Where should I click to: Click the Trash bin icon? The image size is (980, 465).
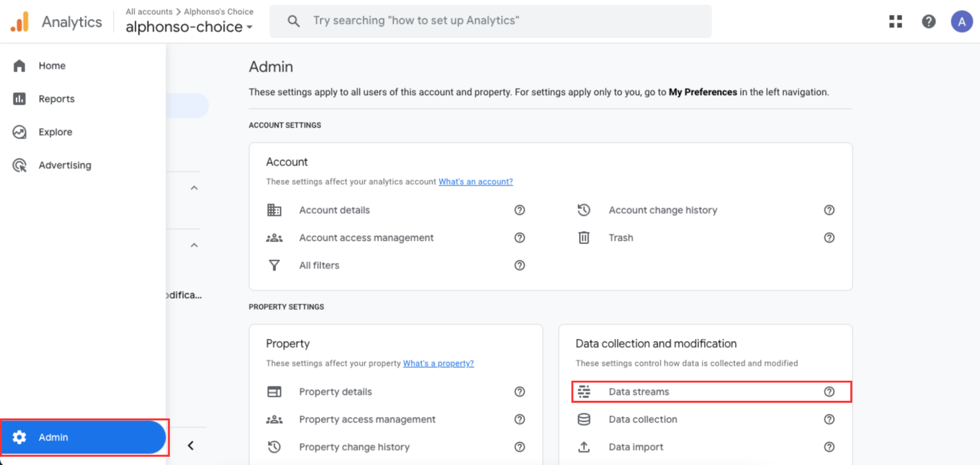[584, 238]
